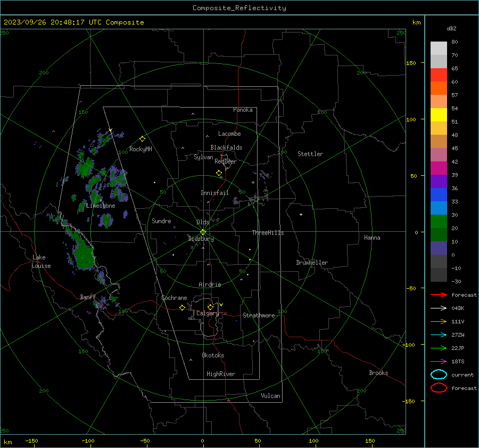479x448 pixels.
Task: Click the magenta 18TS arrow icon
Action: coord(439,362)
